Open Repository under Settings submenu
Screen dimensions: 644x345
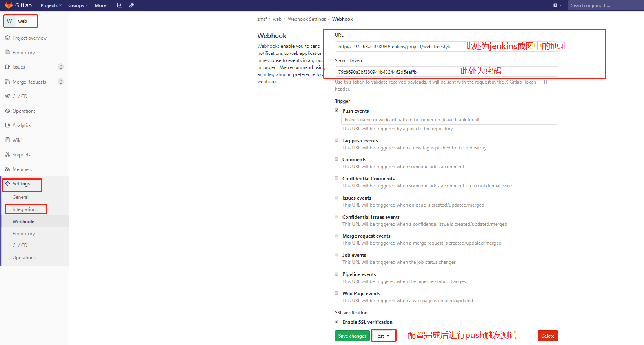coord(24,234)
